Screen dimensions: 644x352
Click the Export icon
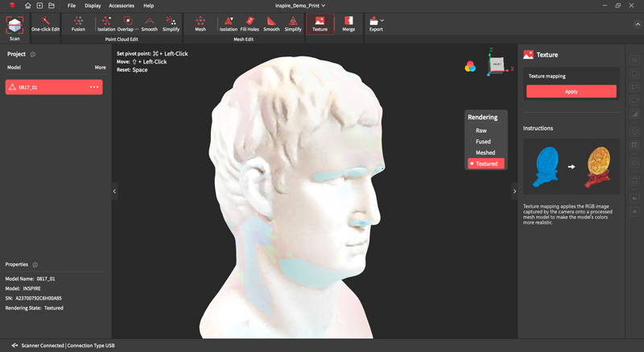tap(374, 20)
